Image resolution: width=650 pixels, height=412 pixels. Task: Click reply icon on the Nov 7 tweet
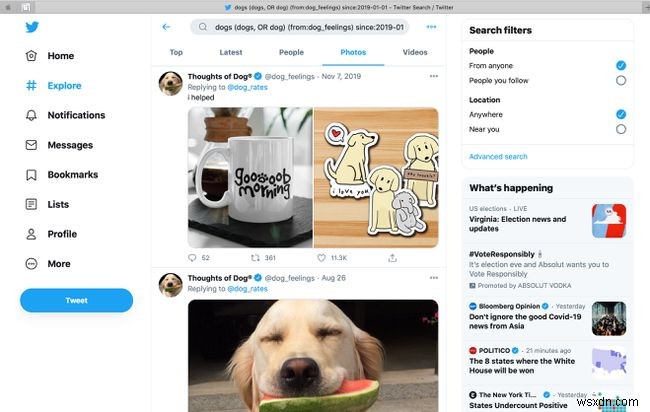(x=193, y=258)
